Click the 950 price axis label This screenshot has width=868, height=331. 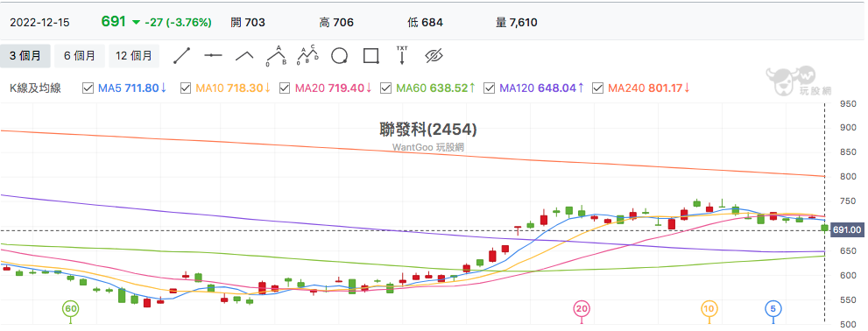click(848, 103)
